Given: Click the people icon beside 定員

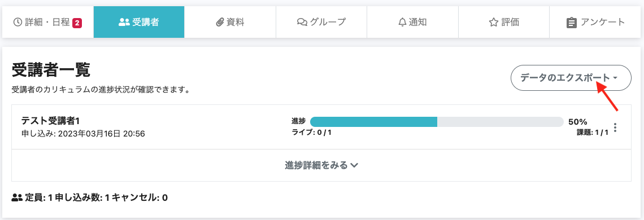Looking at the screenshot, I should (x=17, y=197).
